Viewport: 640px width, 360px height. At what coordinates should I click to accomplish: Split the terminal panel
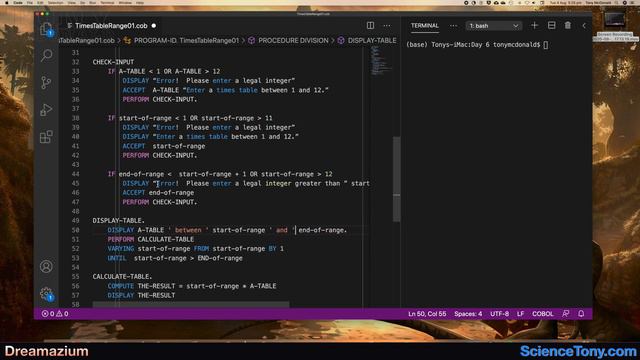tap(551, 25)
